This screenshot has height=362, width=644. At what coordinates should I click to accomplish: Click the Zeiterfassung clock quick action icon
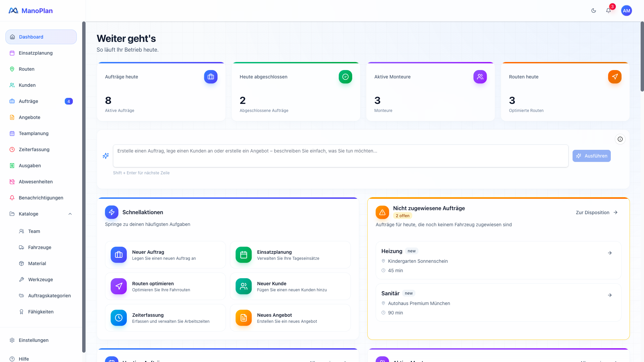(119, 318)
